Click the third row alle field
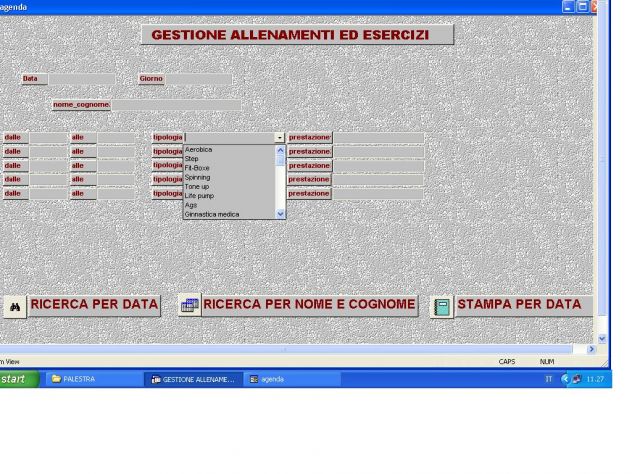 (116, 166)
